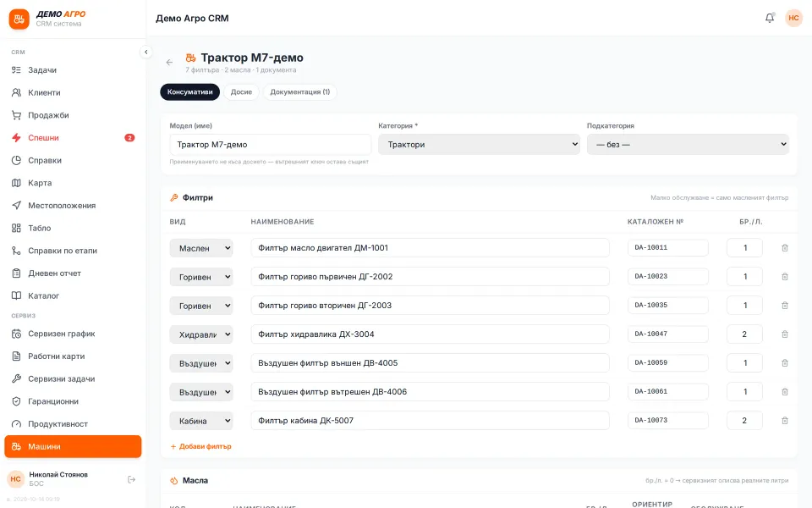
Task: Open the Каталог page
Action: tap(73, 295)
